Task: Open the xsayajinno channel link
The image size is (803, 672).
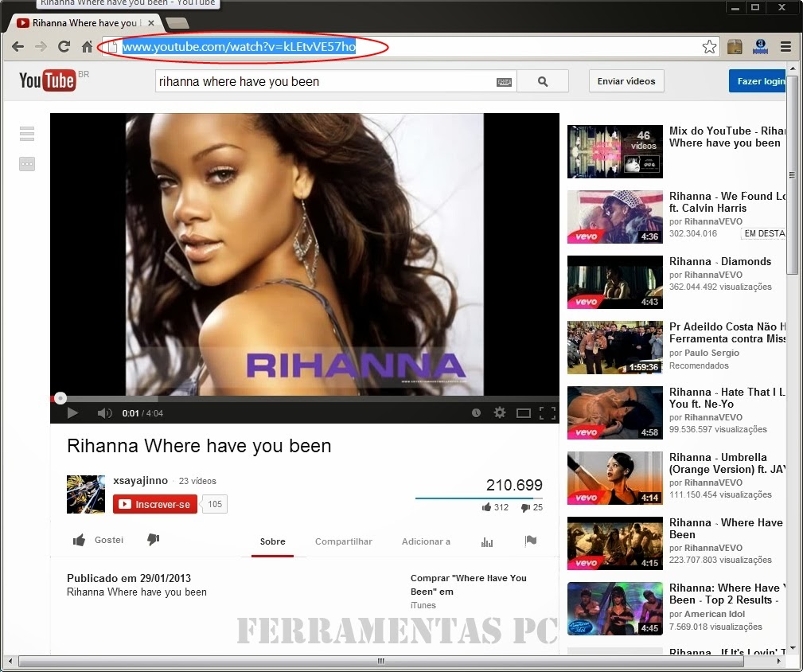Action: click(140, 480)
